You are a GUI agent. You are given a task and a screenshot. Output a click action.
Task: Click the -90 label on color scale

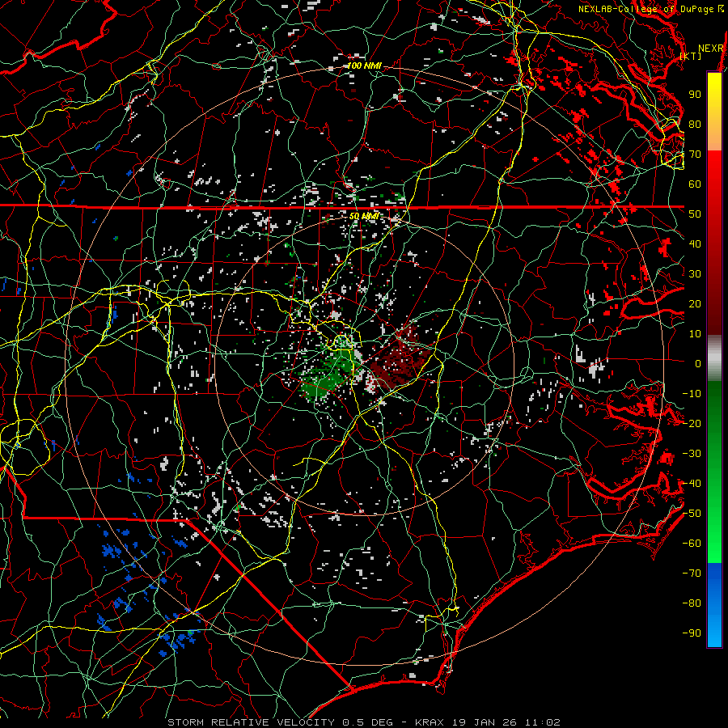(692, 633)
